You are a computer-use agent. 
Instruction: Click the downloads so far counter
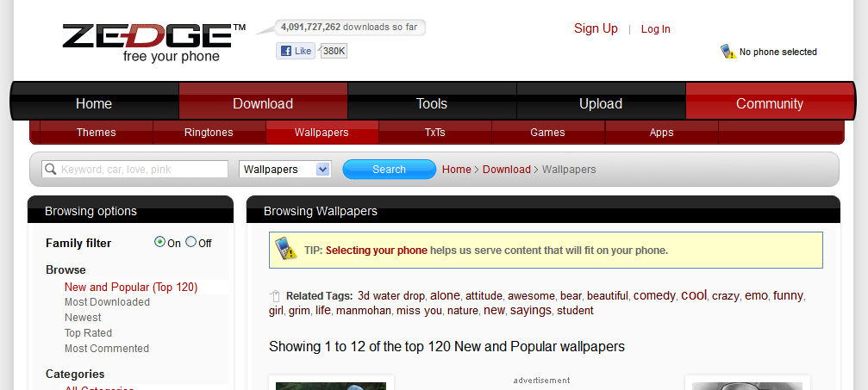[x=349, y=27]
